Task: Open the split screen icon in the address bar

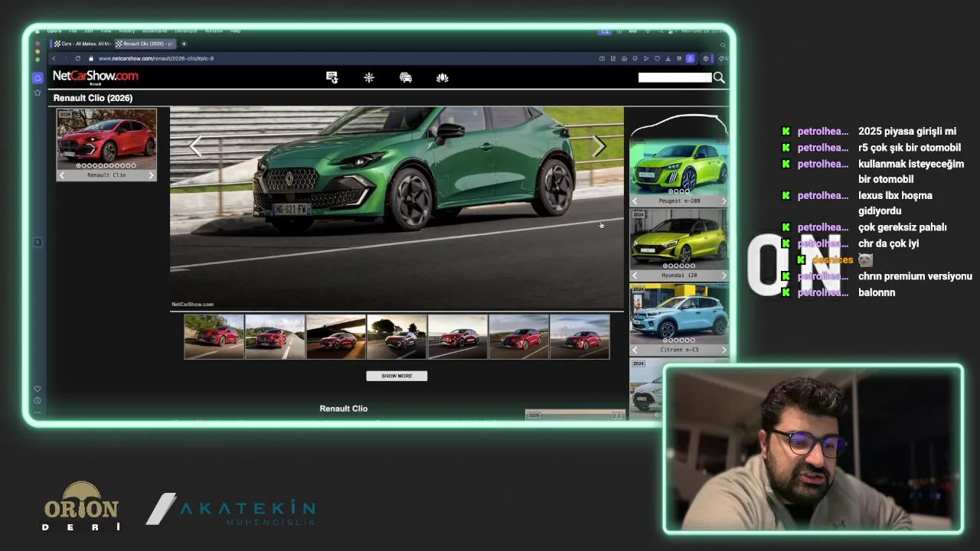Action: click(602, 58)
